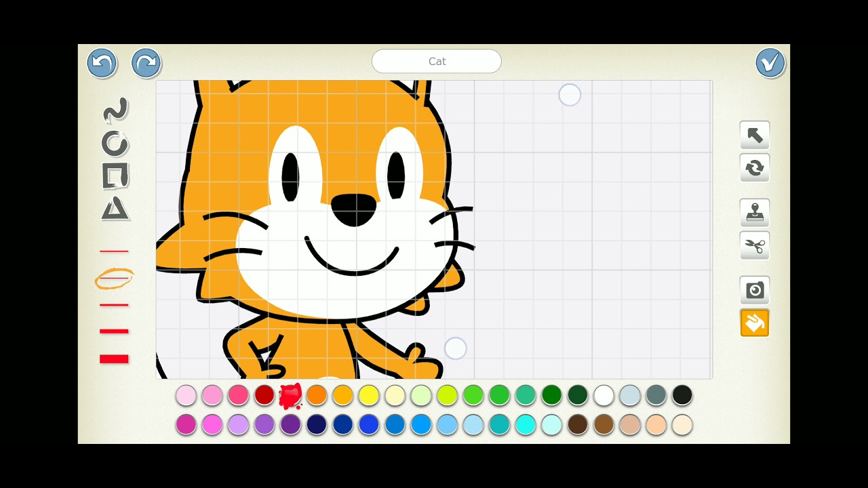Pick the slate gray color swatch
This screenshot has width=868, height=488.
click(656, 395)
